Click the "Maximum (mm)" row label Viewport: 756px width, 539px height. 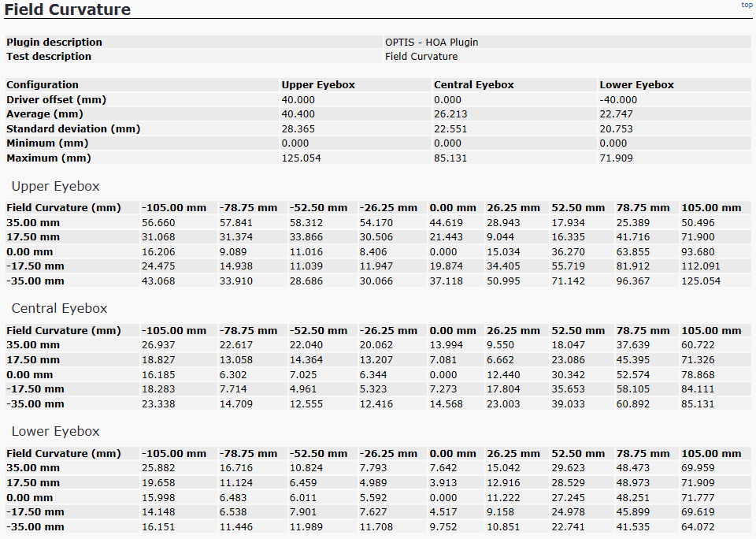(x=49, y=158)
